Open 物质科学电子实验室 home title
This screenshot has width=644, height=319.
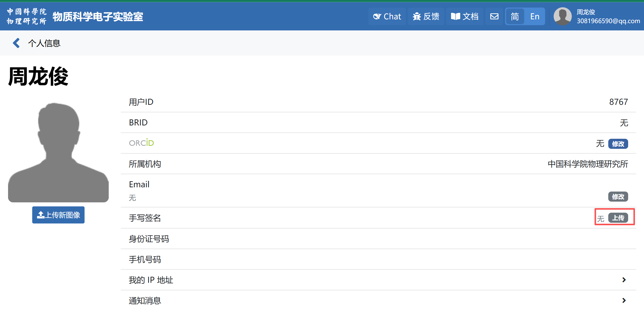coord(98,17)
